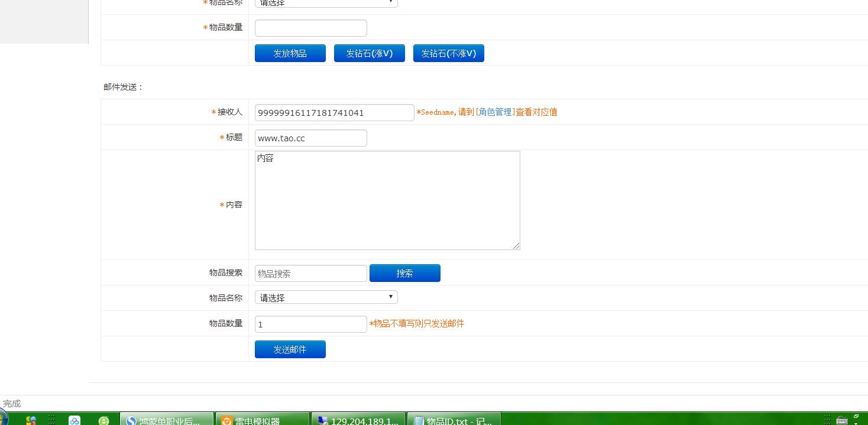
Task: Click the 接收人 recipient input field
Action: (334, 112)
